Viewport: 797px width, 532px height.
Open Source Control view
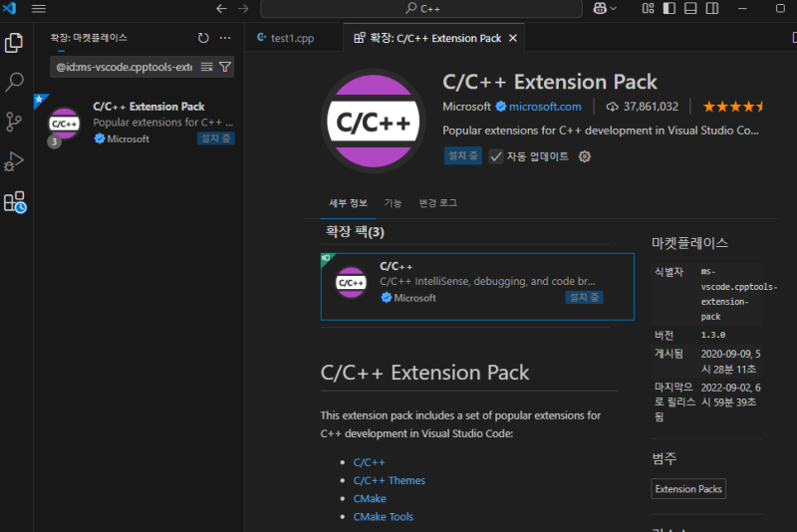[14, 122]
